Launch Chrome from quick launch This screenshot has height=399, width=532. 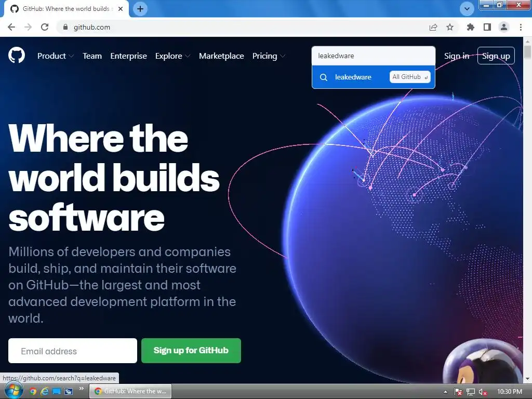tap(33, 391)
